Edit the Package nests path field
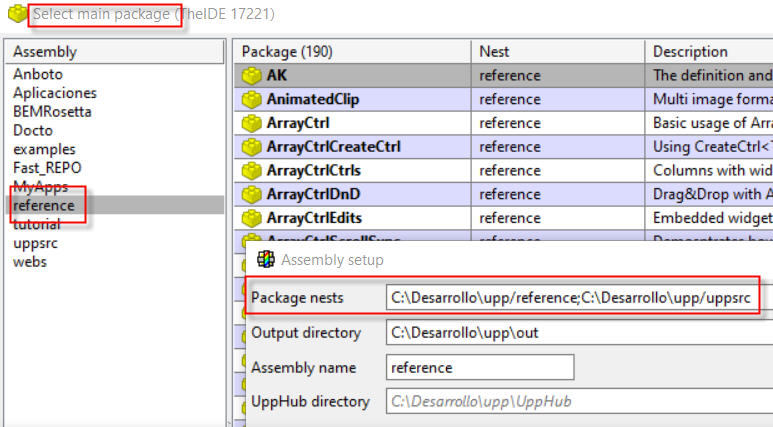773x427 pixels. coord(570,297)
